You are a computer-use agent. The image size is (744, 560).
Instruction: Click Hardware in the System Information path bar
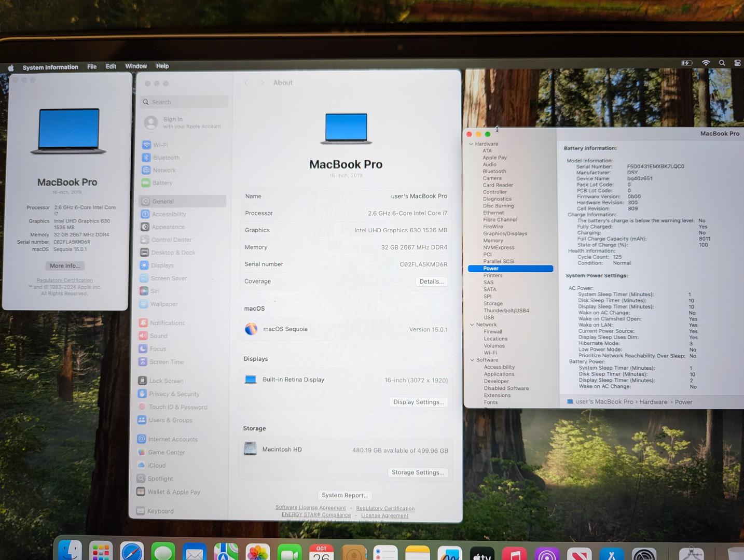653,402
